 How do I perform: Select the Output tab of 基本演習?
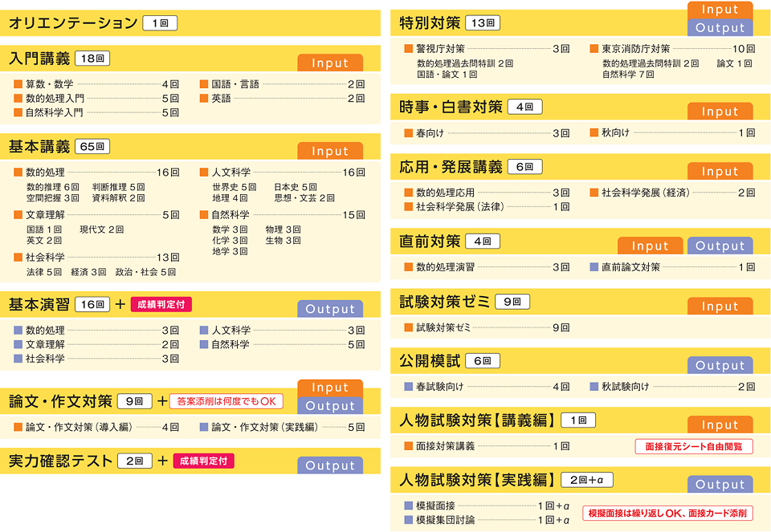330,309
